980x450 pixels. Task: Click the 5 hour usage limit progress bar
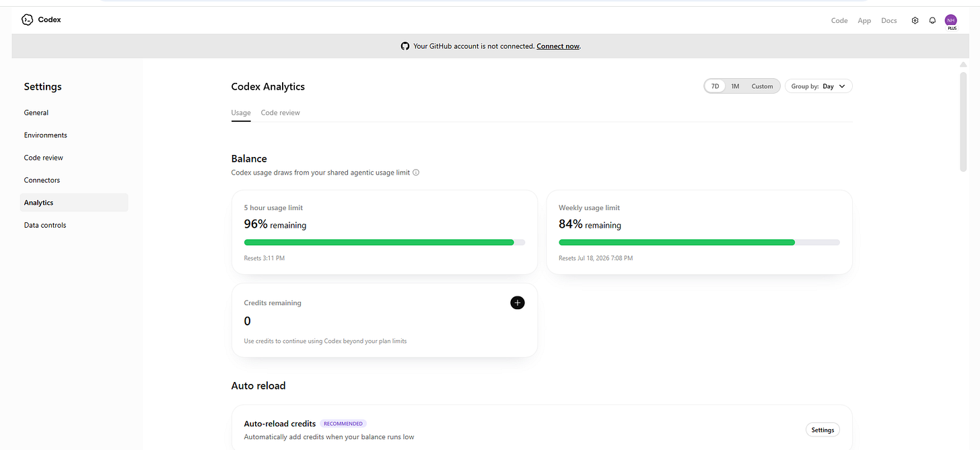click(x=384, y=242)
